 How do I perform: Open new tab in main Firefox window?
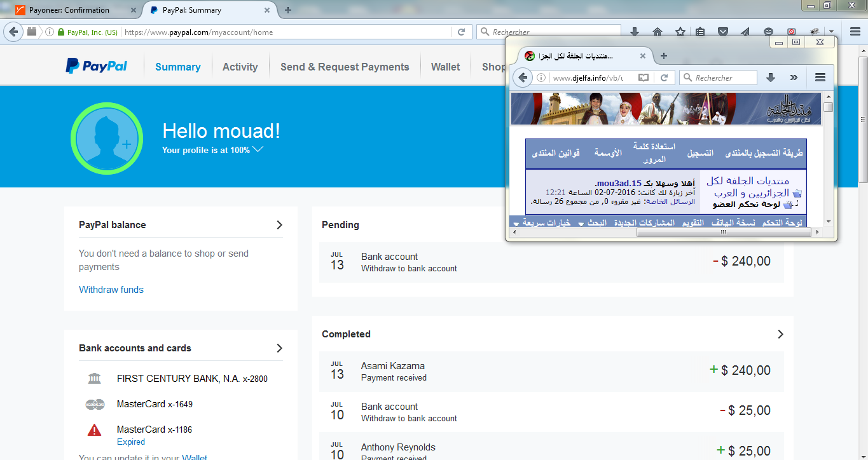pos(288,10)
